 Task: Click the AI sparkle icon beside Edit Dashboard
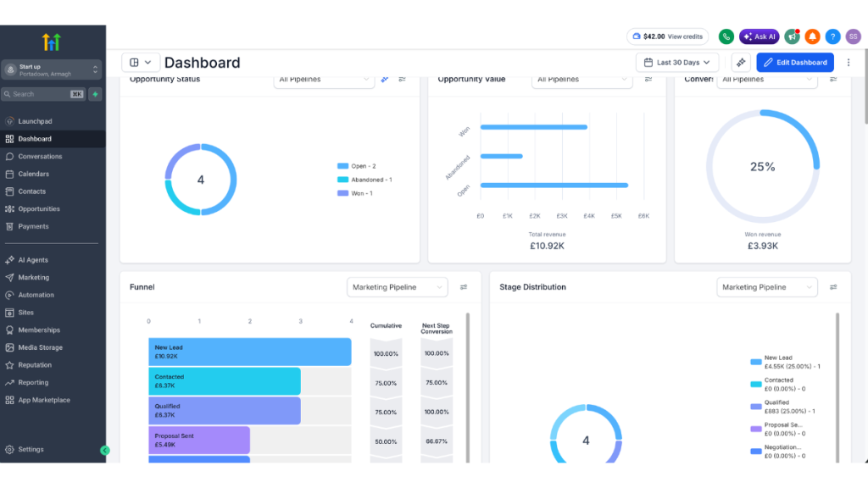[741, 63]
